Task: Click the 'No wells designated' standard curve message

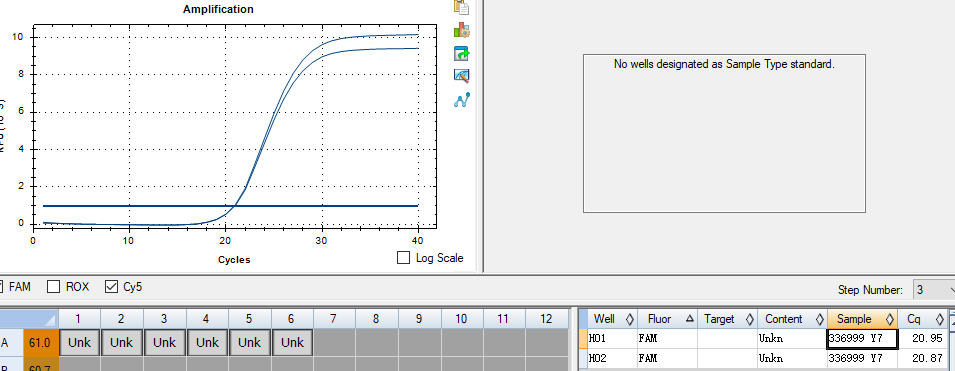Action: pyautogui.click(x=724, y=63)
